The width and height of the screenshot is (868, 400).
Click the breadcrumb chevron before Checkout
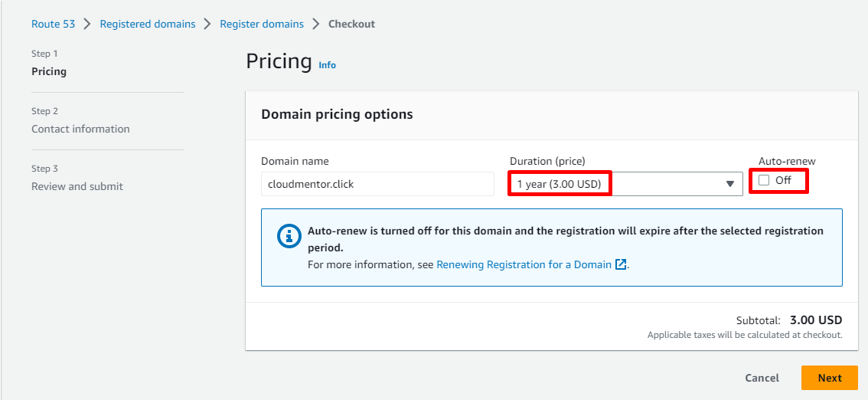tap(316, 24)
